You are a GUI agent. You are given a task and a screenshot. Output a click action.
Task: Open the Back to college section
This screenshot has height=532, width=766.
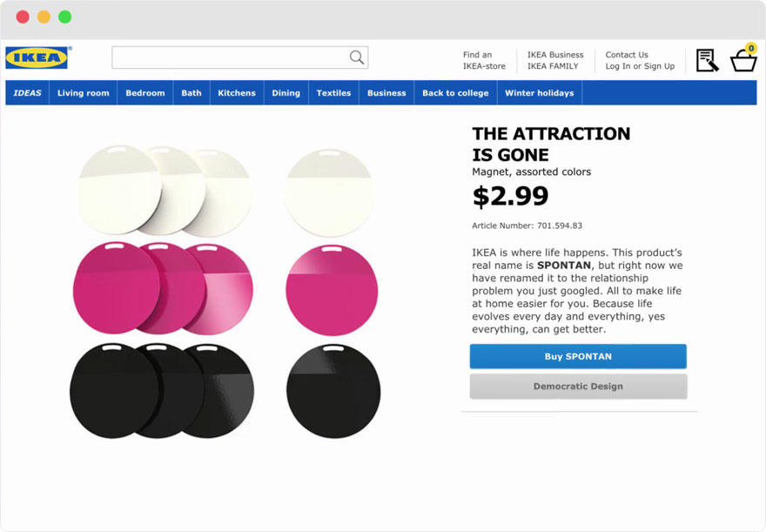[x=455, y=93]
